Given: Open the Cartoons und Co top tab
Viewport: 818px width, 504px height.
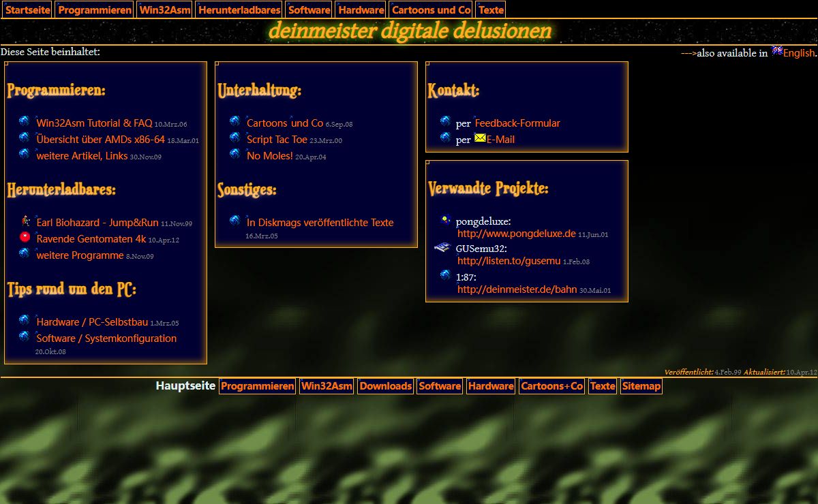Looking at the screenshot, I should 431,10.
